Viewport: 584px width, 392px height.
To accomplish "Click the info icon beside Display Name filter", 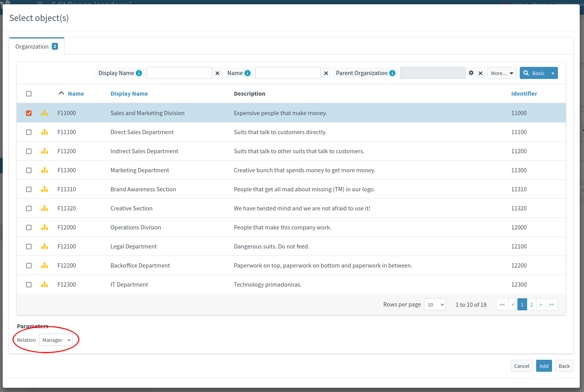I will pos(139,73).
